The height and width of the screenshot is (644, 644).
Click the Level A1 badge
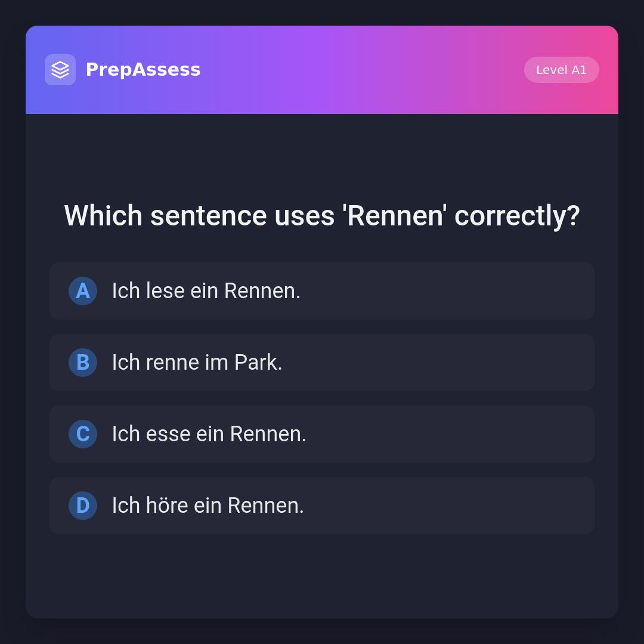click(561, 70)
